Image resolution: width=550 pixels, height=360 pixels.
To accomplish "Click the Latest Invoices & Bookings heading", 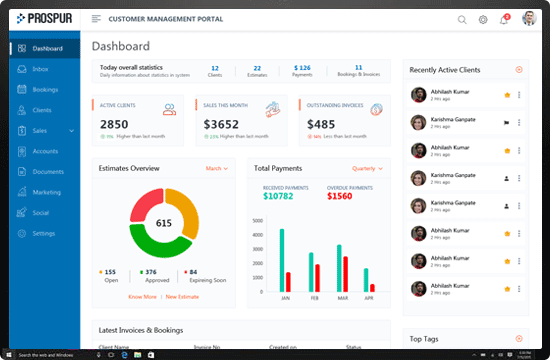I will [141, 330].
